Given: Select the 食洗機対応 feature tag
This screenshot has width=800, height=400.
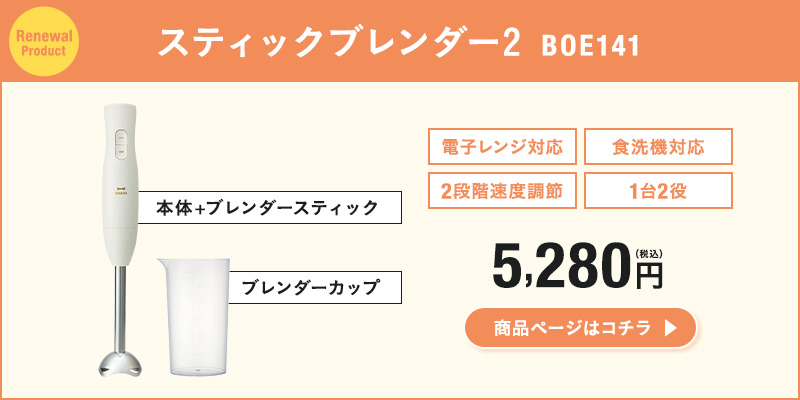Looking at the screenshot, I should click(658, 147).
